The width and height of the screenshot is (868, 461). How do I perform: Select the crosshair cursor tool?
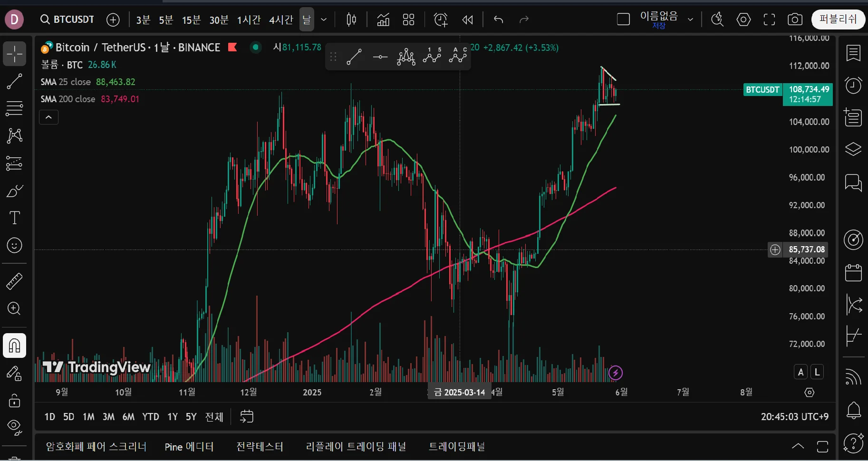click(x=15, y=54)
